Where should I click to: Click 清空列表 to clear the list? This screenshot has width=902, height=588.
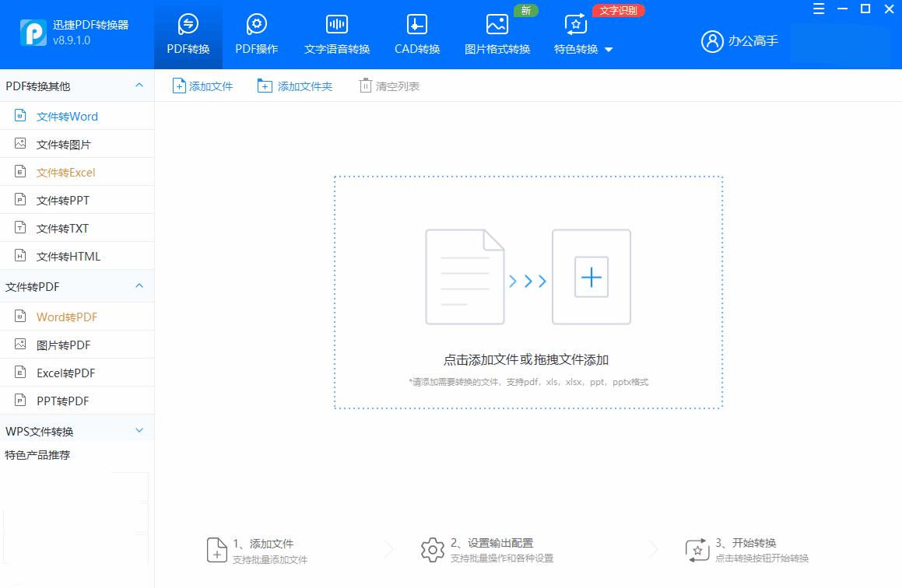coord(389,86)
